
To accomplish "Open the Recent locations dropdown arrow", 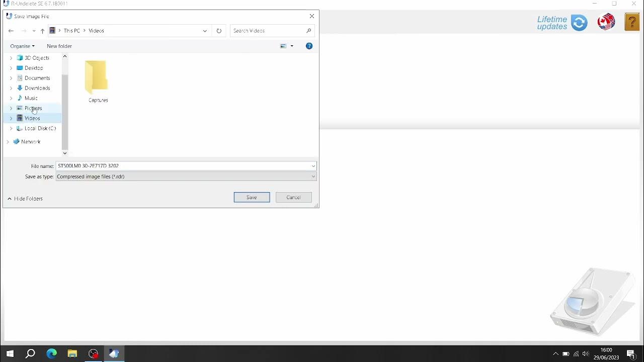I will point(34,31).
